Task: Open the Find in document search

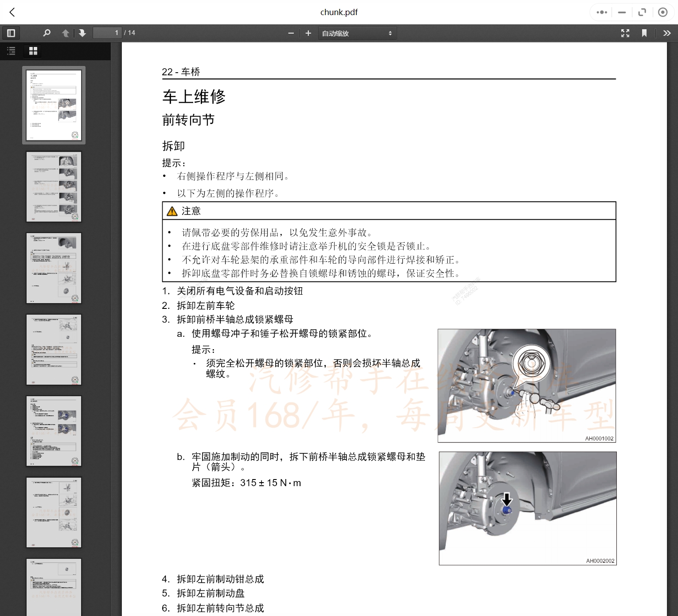Action: click(47, 33)
